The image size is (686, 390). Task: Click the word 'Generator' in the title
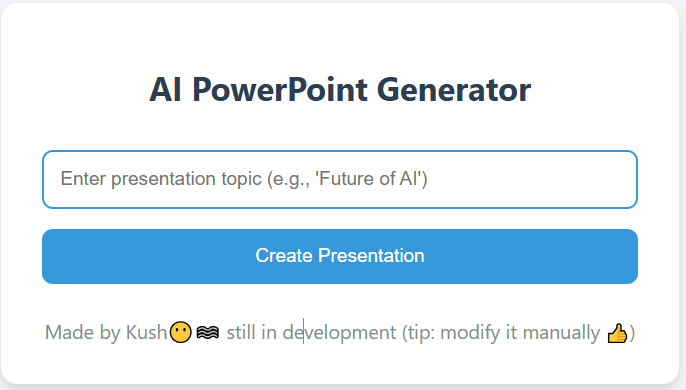454,90
